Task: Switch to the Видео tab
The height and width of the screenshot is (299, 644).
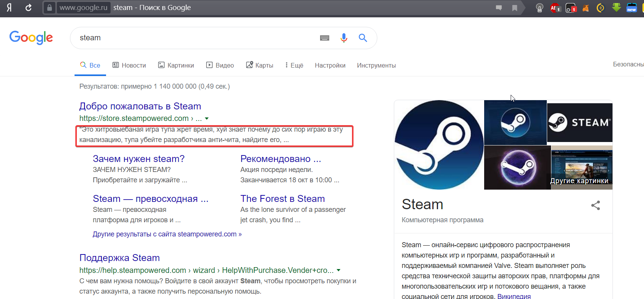Action: point(220,65)
